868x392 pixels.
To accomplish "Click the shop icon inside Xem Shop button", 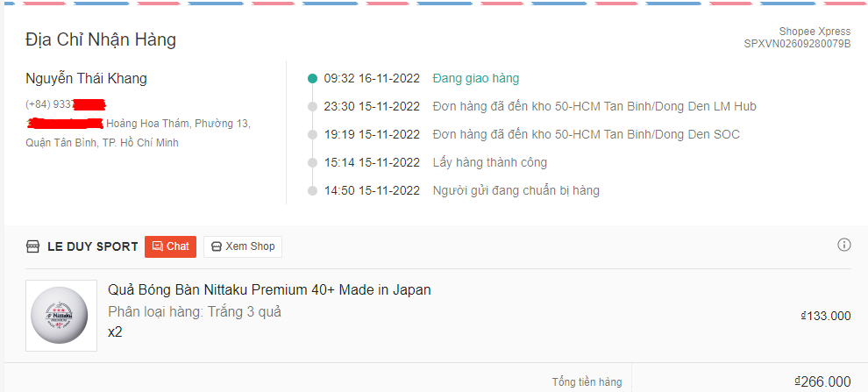I will pos(217,246).
